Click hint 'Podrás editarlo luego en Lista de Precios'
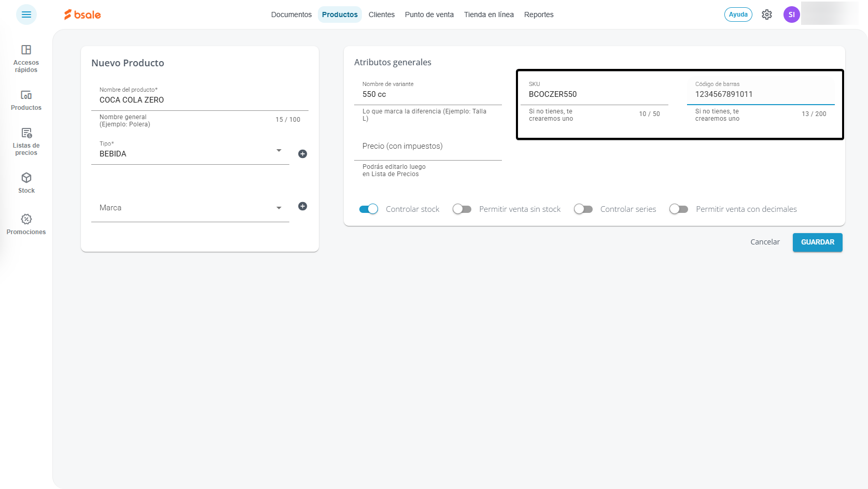The image size is (868, 489). [394, 170]
